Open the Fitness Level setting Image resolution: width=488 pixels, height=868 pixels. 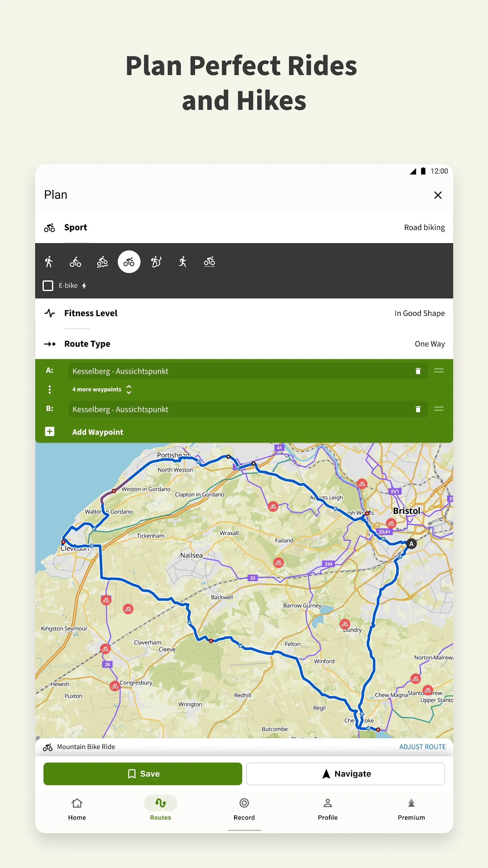tap(244, 313)
